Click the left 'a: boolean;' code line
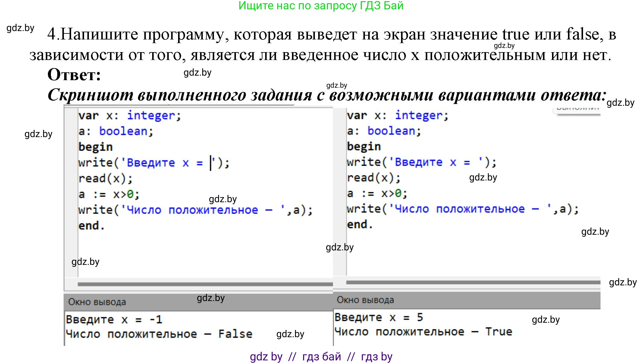 pyautogui.click(x=116, y=131)
